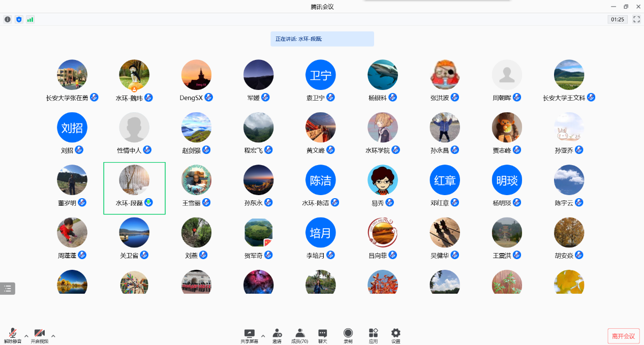Enter full screen mode icon

pyautogui.click(x=636, y=19)
